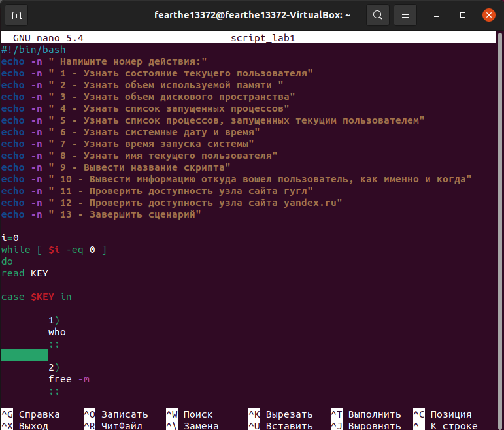Click the terminal vertical scrollbar
Screen dimensions: 504x430
click(500, 230)
